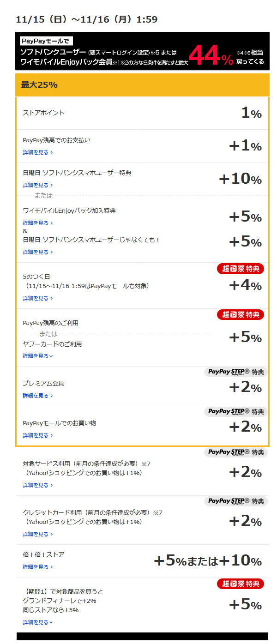Expand 詳細を見る under ヤフーカードのご利用
This screenshot has width=277, height=644.
(38, 356)
